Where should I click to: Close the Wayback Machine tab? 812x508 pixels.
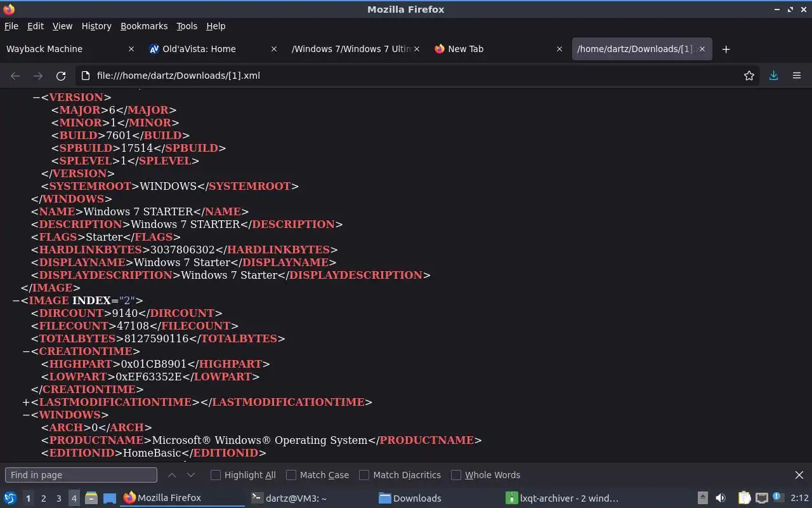click(x=131, y=49)
